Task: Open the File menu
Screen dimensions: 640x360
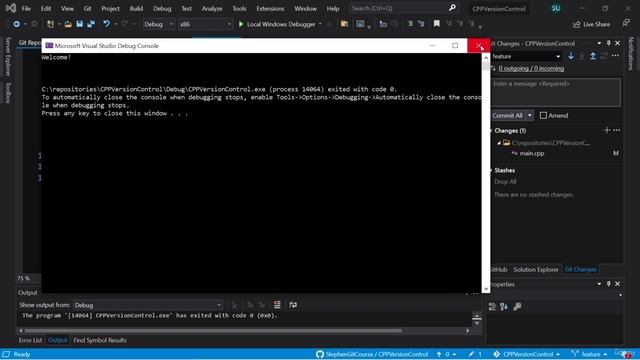Action: (x=26, y=8)
